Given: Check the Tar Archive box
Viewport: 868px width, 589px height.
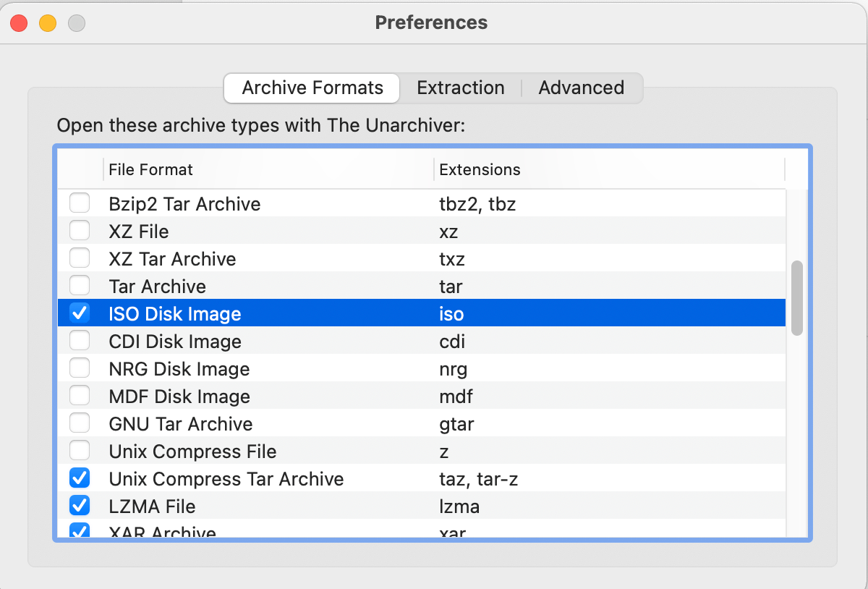Looking at the screenshot, I should (80, 285).
